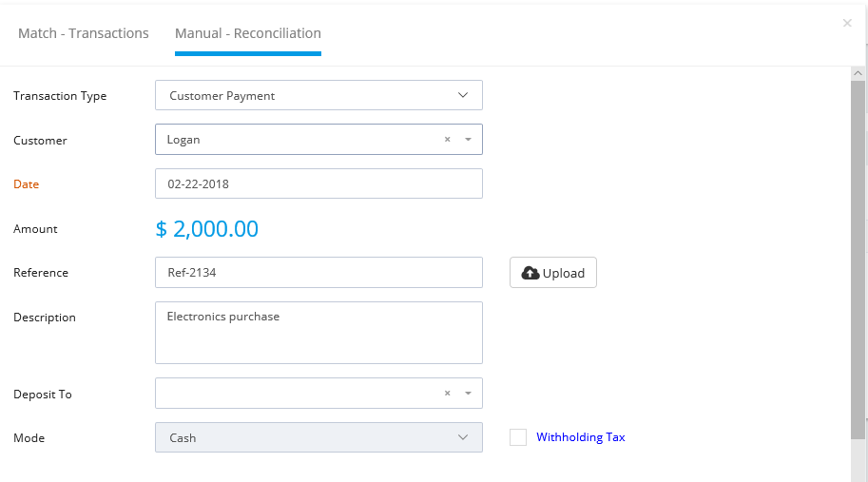Click the scrollbar up arrow

point(858,73)
